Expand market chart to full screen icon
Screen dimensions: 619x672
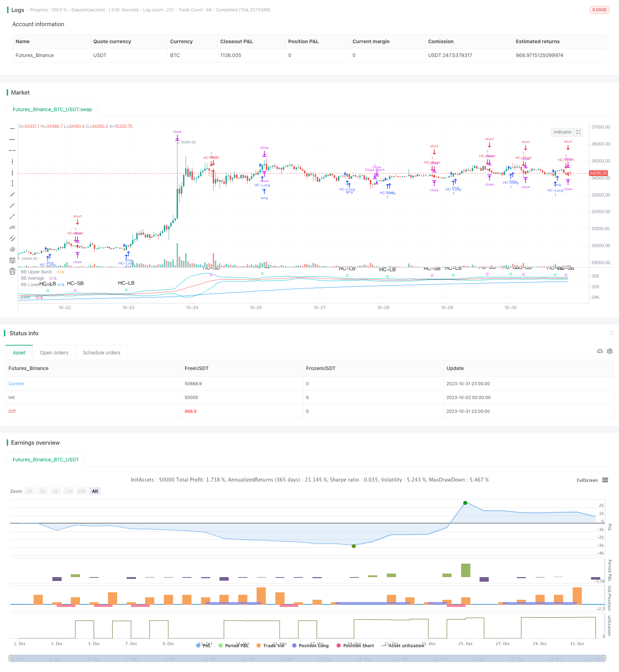click(578, 132)
